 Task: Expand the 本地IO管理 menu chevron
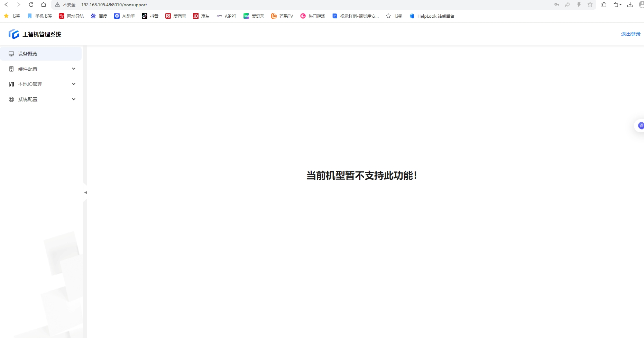[x=74, y=84]
